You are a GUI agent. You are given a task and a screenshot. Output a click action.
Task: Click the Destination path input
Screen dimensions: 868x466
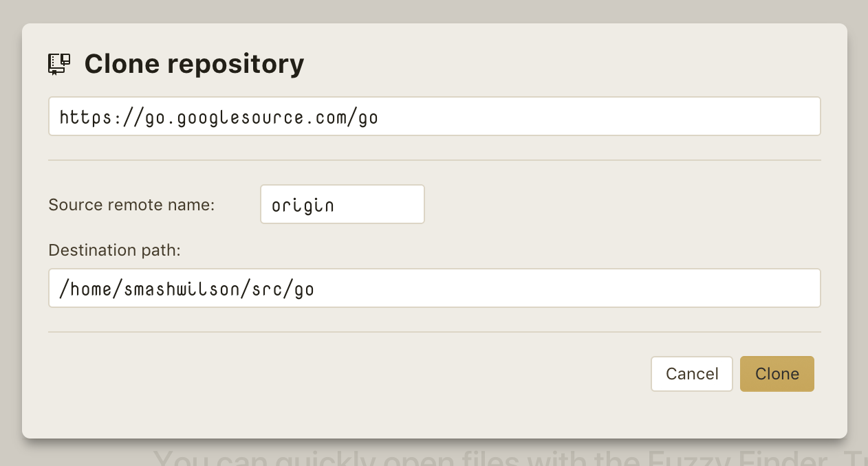point(434,288)
